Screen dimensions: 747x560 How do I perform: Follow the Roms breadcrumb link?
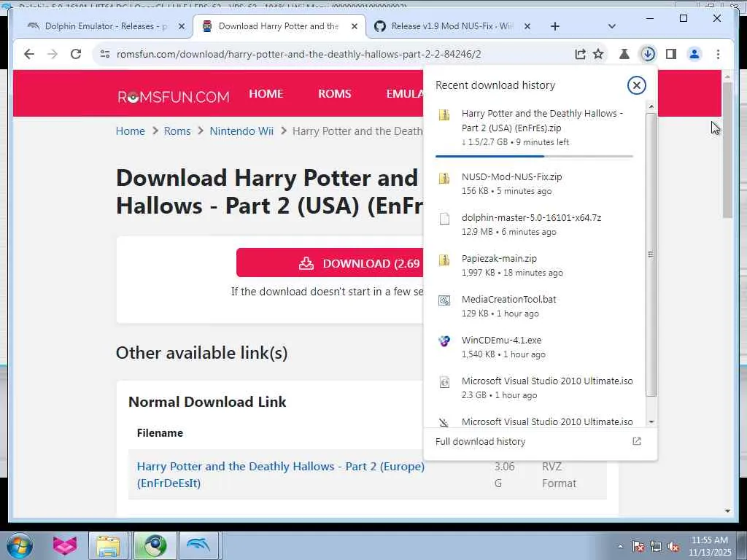pyautogui.click(x=177, y=131)
